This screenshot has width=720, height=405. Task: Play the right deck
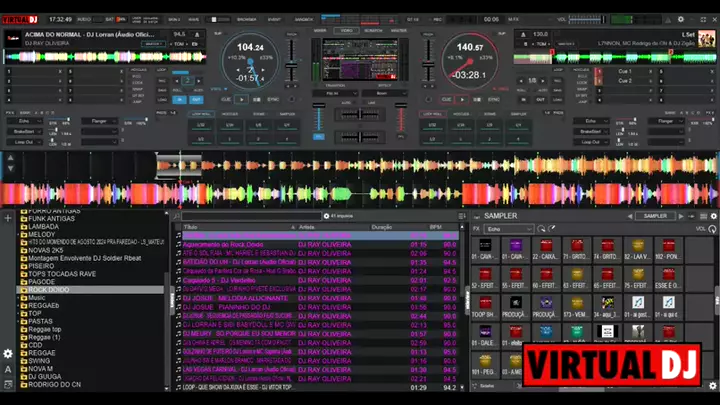click(462, 99)
